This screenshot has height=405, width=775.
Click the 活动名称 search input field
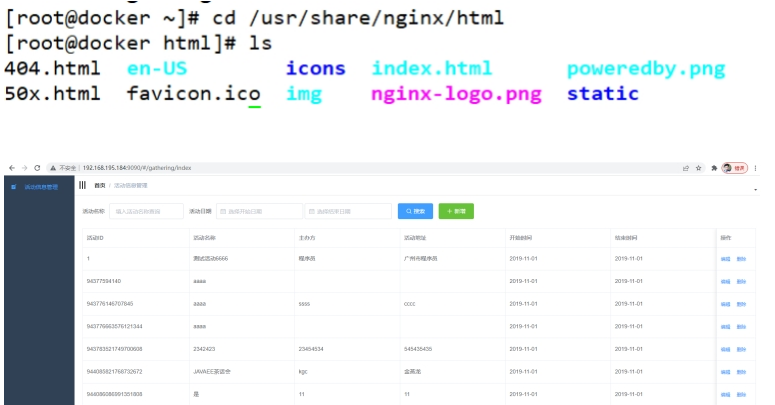[x=146, y=211]
